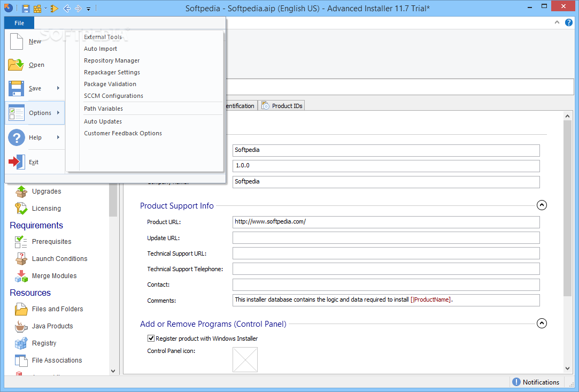This screenshot has height=392, width=579.
Task: Click the Options checklist icon
Action: pos(17,113)
